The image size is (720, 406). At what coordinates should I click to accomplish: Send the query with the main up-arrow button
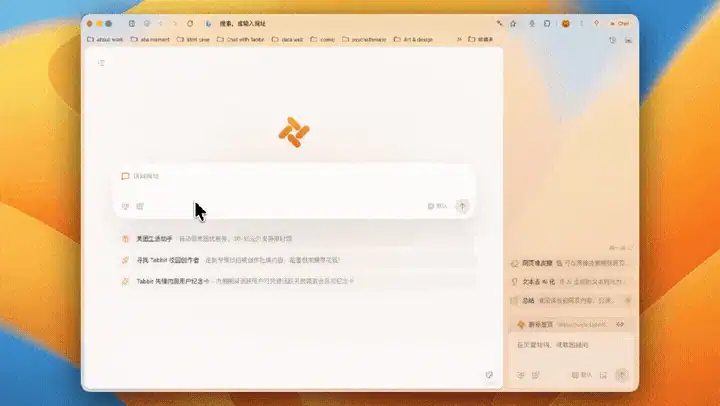click(462, 206)
